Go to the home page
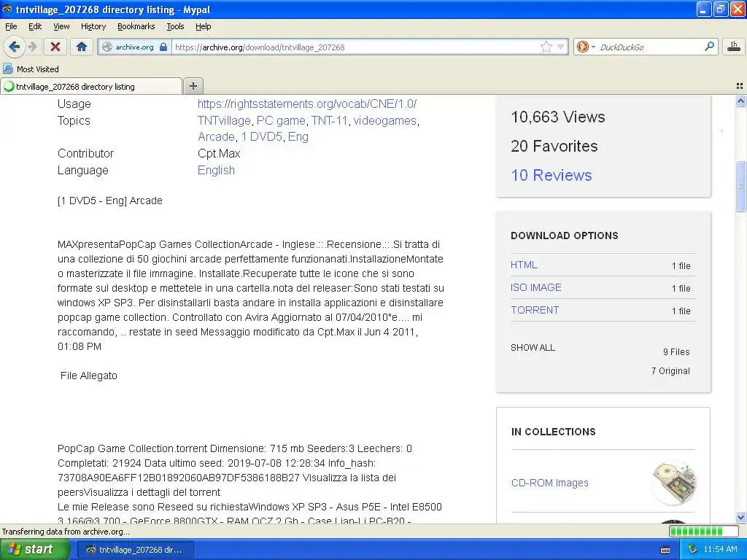 [82, 47]
